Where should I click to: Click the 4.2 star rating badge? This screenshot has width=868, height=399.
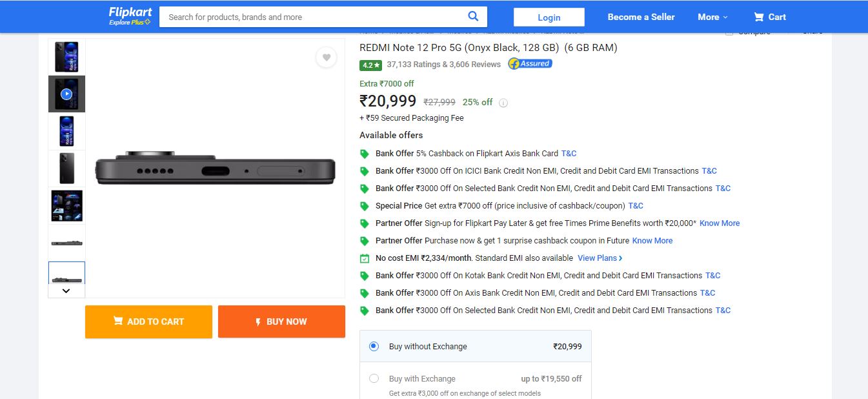click(x=370, y=65)
